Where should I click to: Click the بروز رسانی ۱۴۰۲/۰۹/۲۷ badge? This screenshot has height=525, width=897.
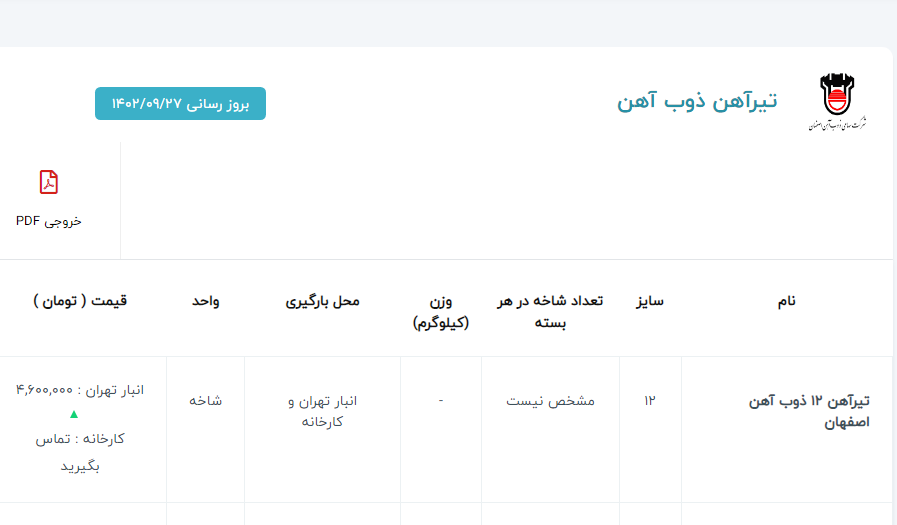pyautogui.click(x=180, y=103)
